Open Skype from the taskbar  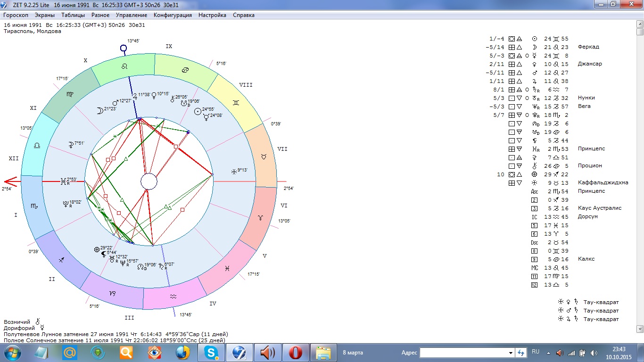pos(210,352)
